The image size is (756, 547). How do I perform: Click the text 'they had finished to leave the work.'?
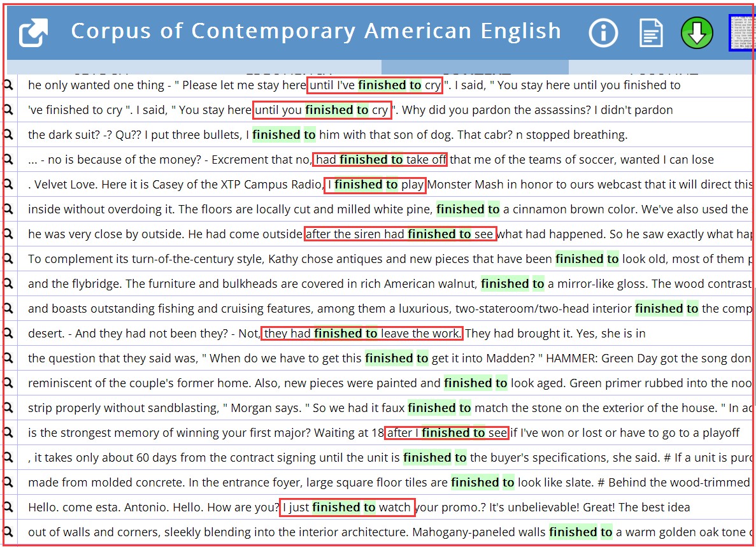pyautogui.click(x=362, y=334)
